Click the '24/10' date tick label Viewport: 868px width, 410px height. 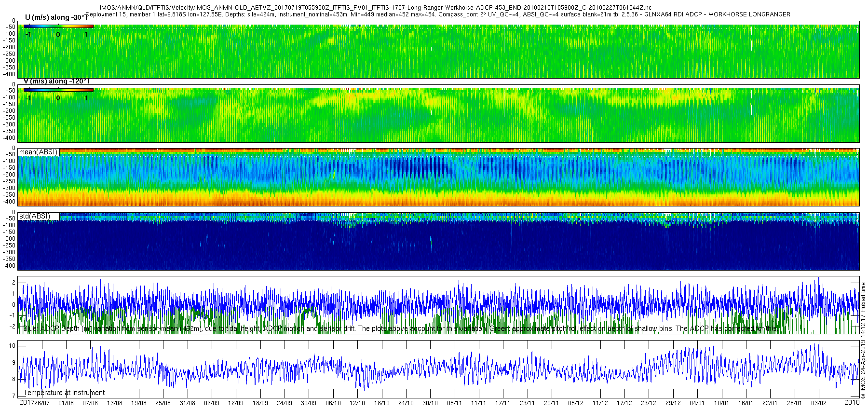pyautogui.click(x=406, y=403)
